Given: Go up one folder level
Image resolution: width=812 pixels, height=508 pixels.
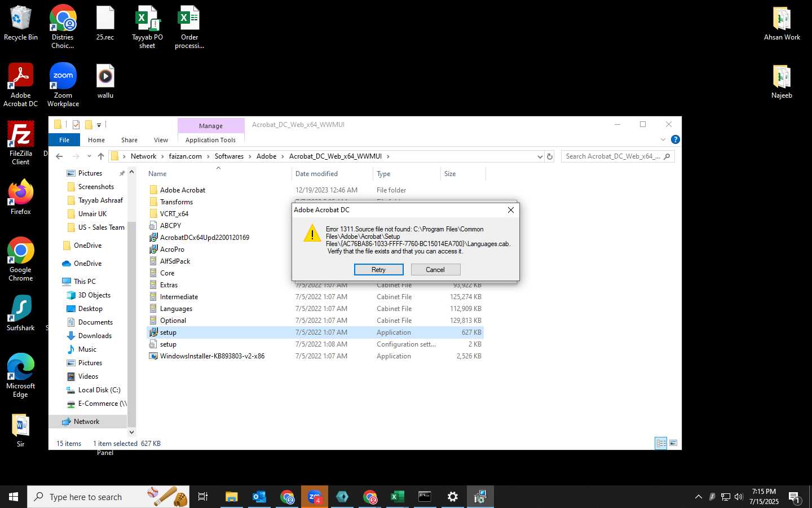Looking at the screenshot, I should point(101,156).
